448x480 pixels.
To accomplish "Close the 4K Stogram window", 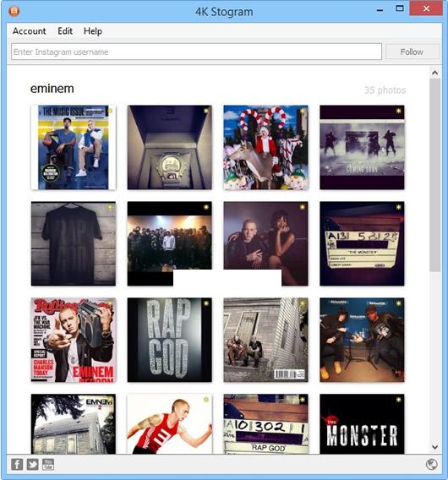I will [426, 8].
